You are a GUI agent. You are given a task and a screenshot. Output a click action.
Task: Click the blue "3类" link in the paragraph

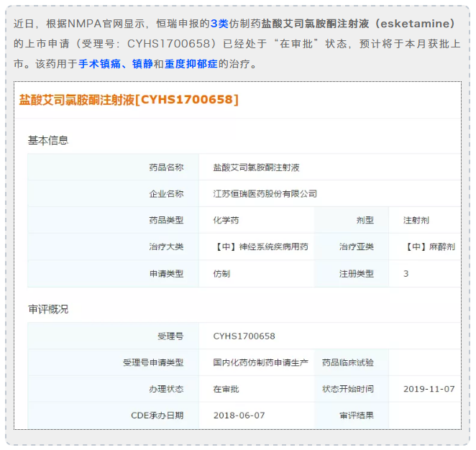[x=219, y=24]
